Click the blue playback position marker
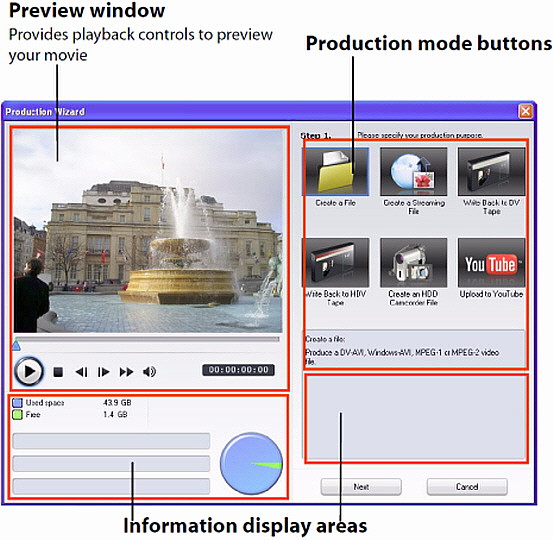 coord(16,345)
